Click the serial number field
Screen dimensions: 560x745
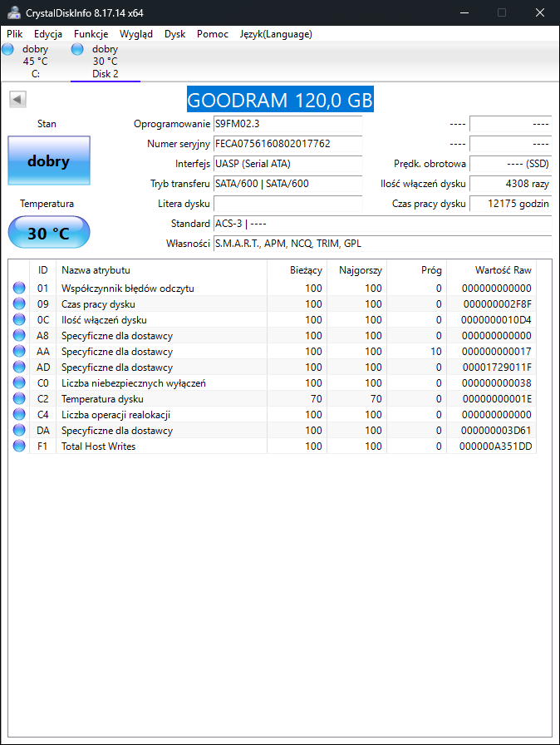pyautogui.click(x=288, y=144)
